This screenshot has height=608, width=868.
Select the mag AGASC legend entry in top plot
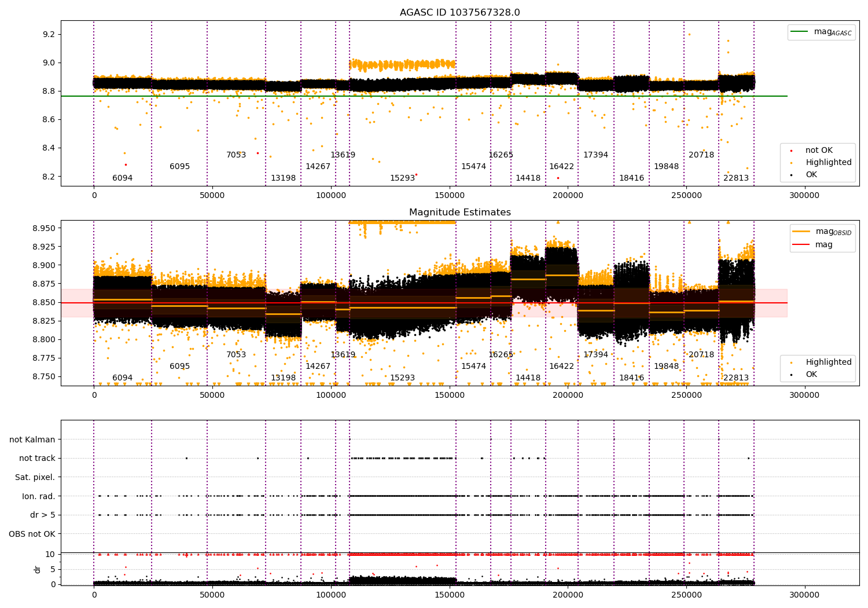pos(821,32)
